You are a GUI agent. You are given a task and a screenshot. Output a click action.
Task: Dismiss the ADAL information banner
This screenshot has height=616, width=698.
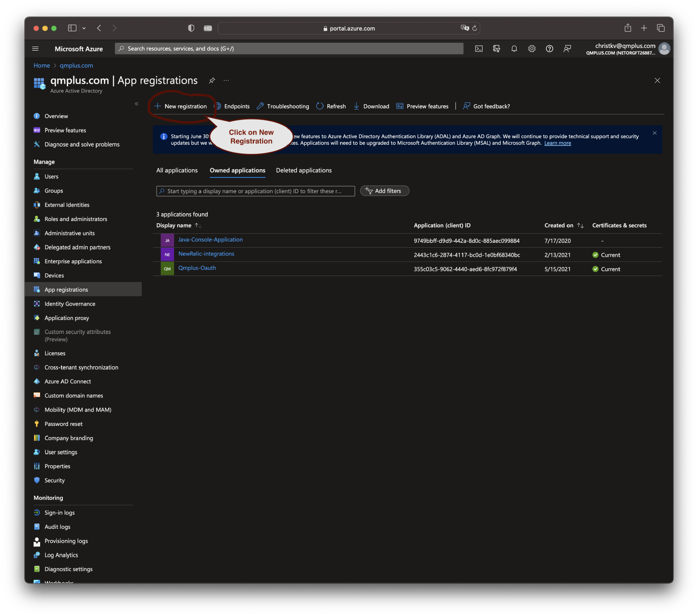tap(654, 133)
